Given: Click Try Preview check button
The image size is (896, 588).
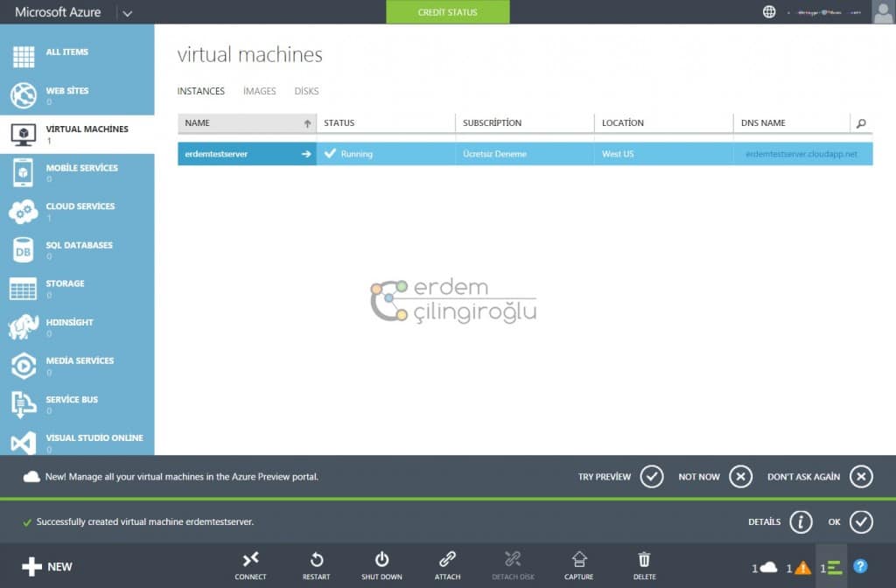Looking at the screenshot, I should point(651,477).
